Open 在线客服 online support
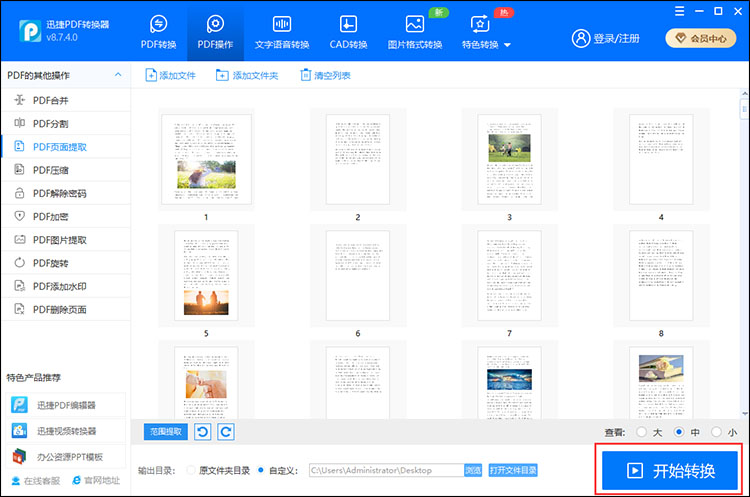The image size is (750, 497). pos(36,480)
